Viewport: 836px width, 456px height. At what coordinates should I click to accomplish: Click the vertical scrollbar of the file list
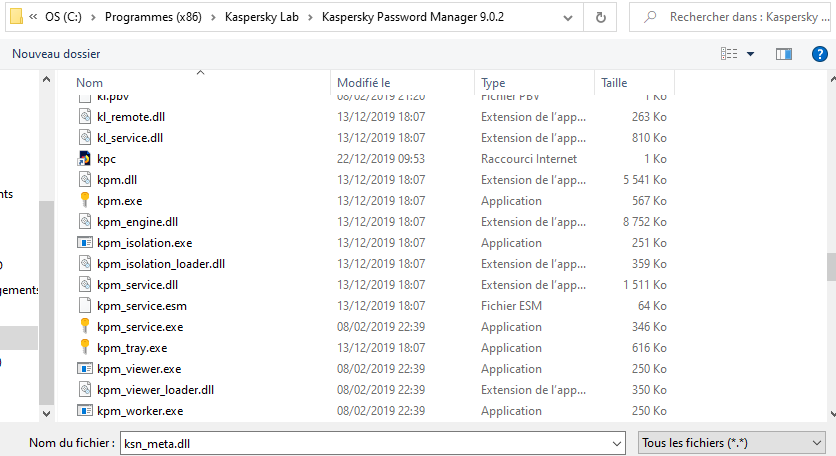click(830, 266)
